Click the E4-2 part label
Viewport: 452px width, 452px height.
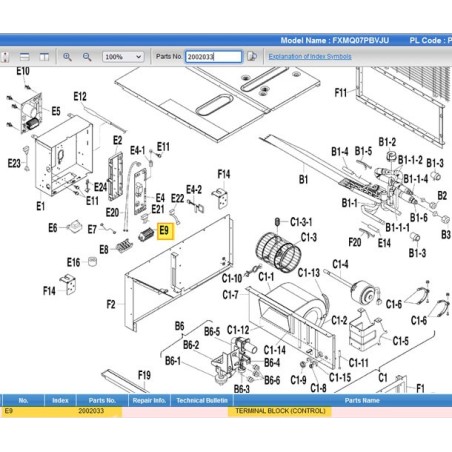[x=194, y=190]
